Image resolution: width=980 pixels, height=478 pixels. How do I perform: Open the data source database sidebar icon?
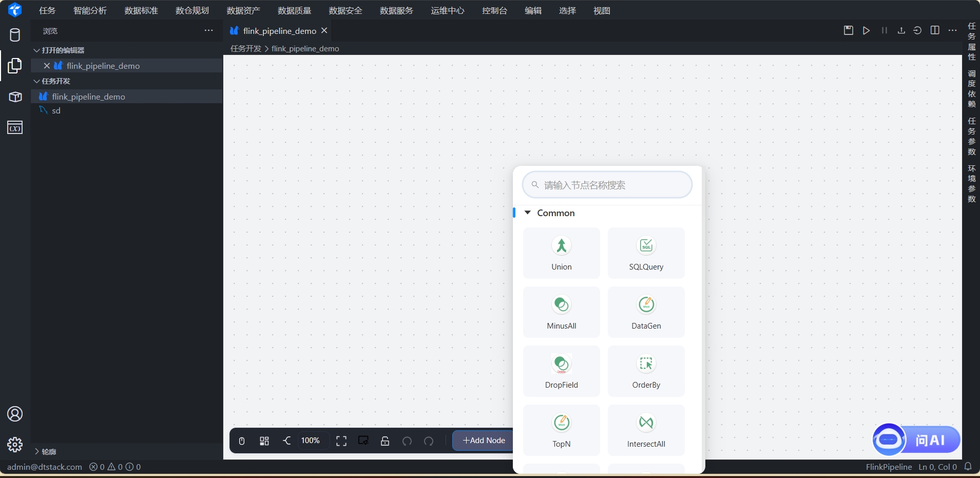(15, 35)
